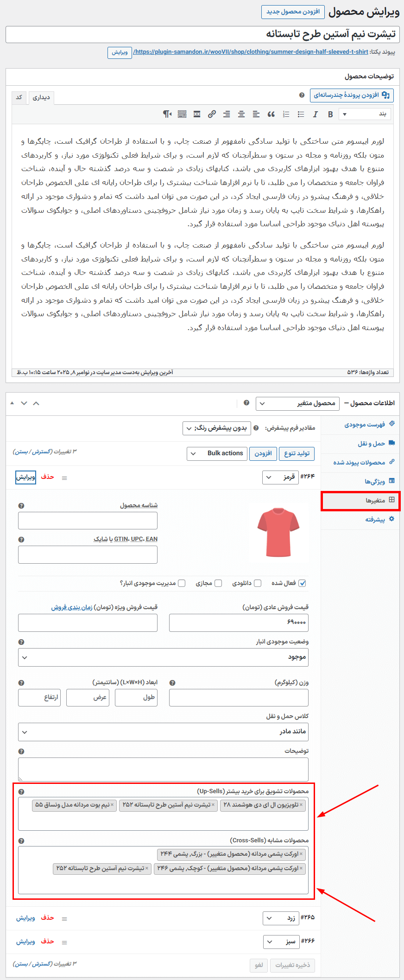
Task: Create a numbered list
Action: pyautogui.click(x=285, y=114)
